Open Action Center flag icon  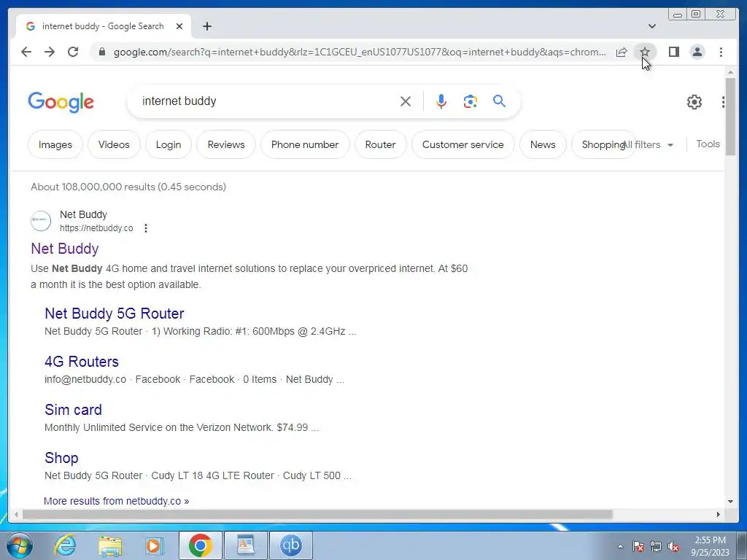[638, 546]
